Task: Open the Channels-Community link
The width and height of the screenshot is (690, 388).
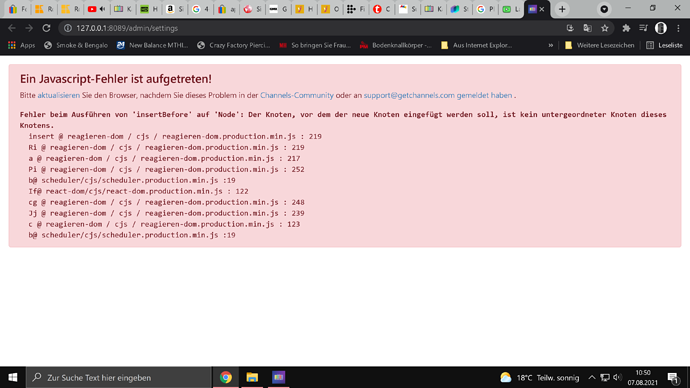Action: 297,95
